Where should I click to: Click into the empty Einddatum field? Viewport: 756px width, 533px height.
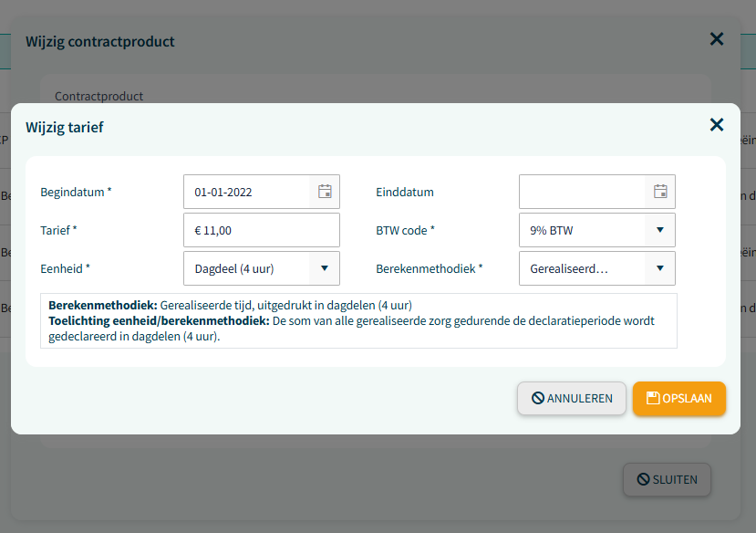pyautogui.click(x=582, y=192)
